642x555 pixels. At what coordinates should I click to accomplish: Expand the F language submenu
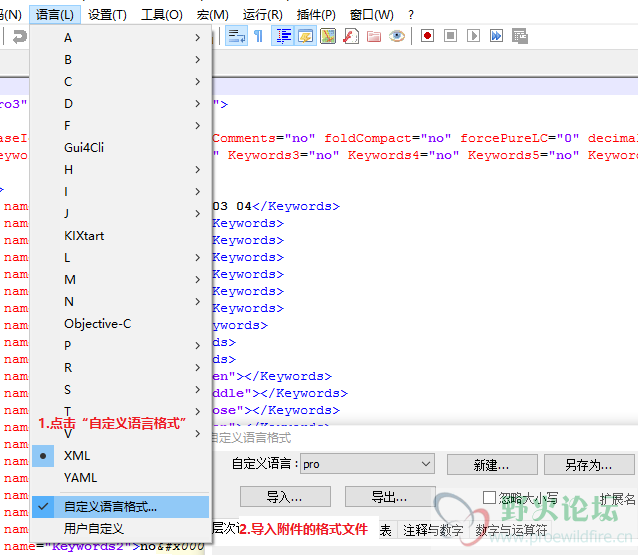pyautogui.click(x=121, y=126)
